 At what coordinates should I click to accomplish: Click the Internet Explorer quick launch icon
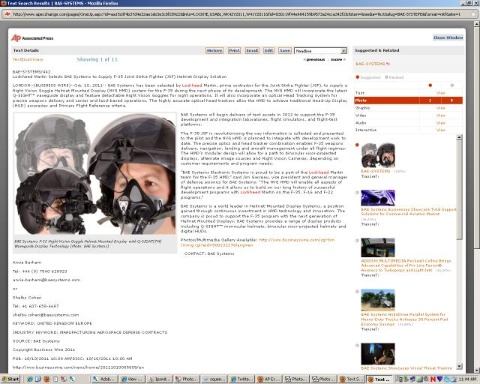click(x=30, y=379)
